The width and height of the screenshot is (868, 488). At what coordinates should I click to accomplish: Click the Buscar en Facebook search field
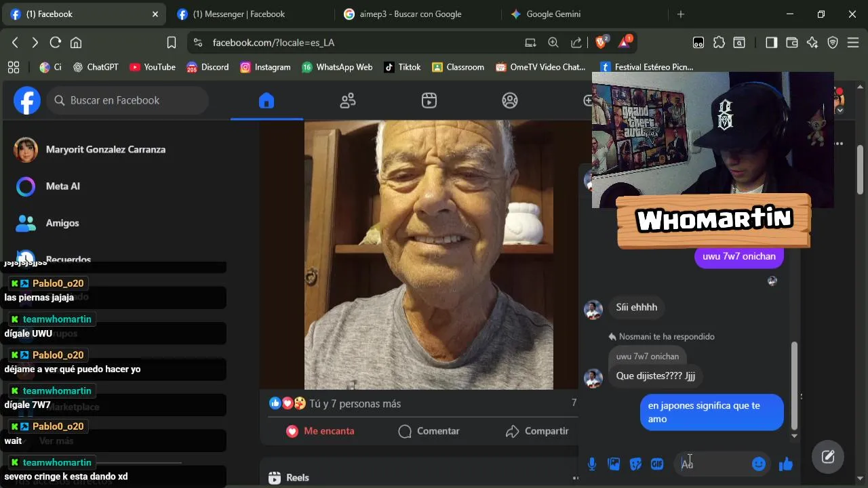[127, 100]
